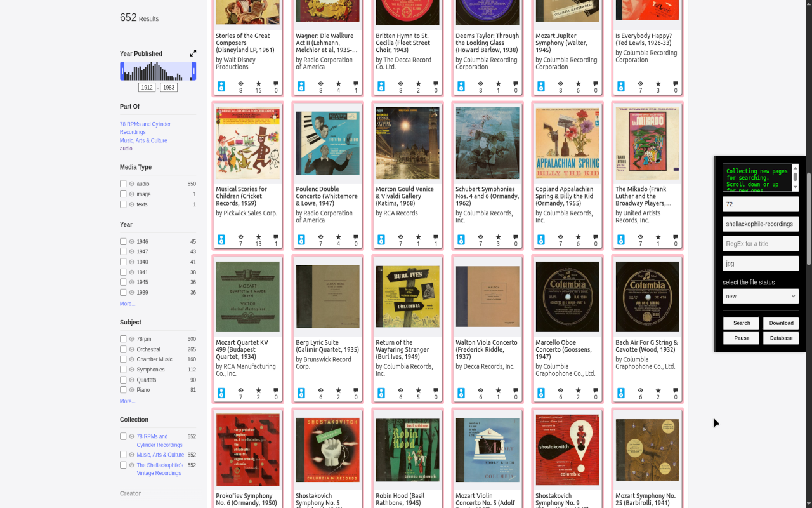Focus the field containing 72
This screenshot has height=508, width=812.
[x=761, y=204]
